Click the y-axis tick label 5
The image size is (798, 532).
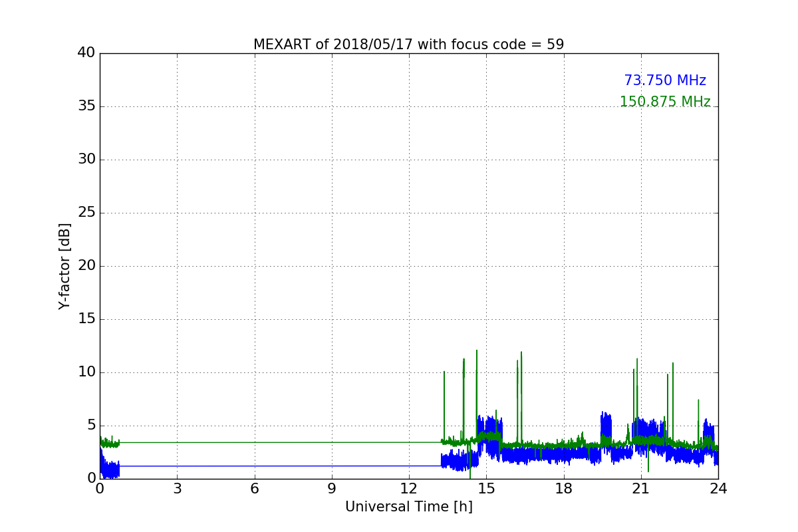[x=90, y=426]
